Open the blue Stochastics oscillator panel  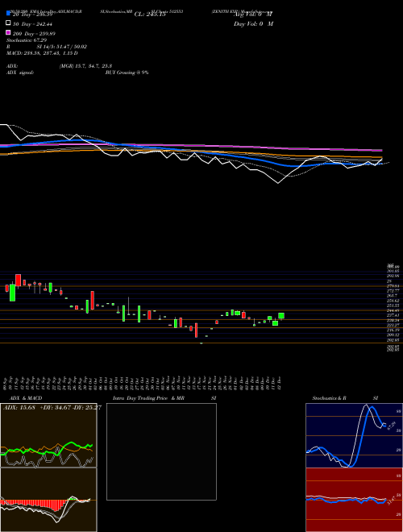354,435
